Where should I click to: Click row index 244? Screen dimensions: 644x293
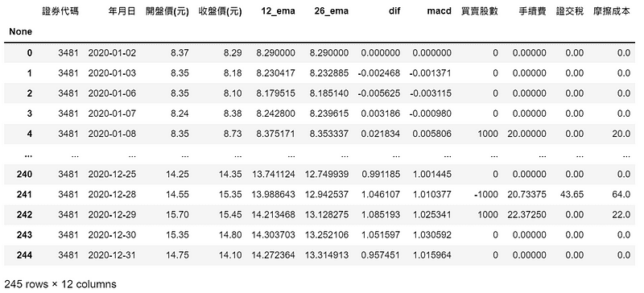(x=24, y=255)
